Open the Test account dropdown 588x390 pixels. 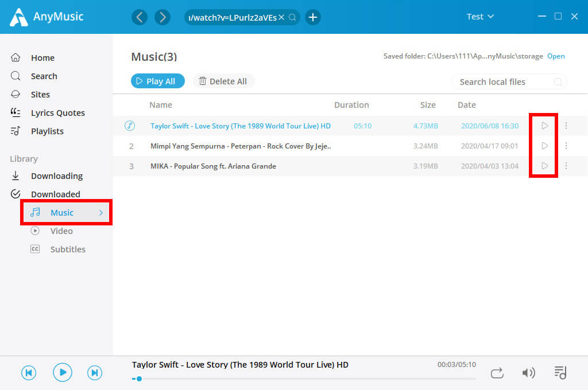coord(480,17)
